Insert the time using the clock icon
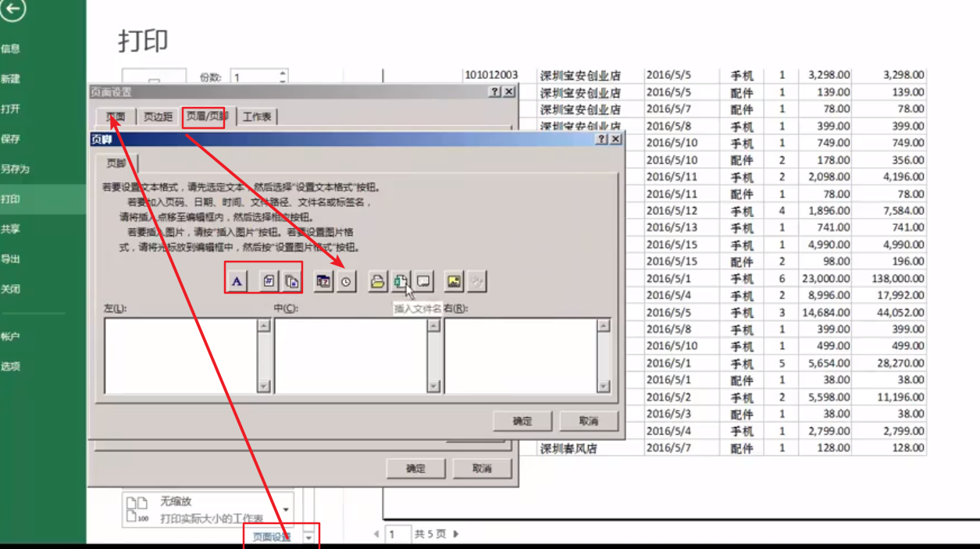980x549 pixels. pos(345,281)
